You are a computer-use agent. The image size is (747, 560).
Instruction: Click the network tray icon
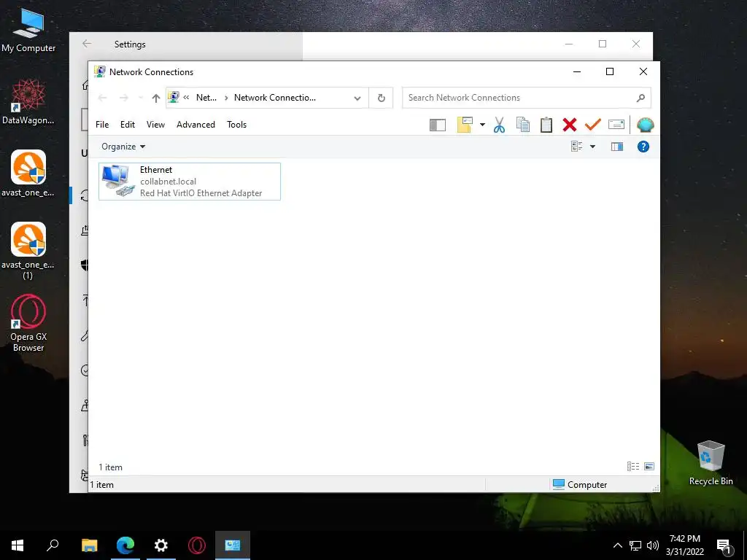635,545
